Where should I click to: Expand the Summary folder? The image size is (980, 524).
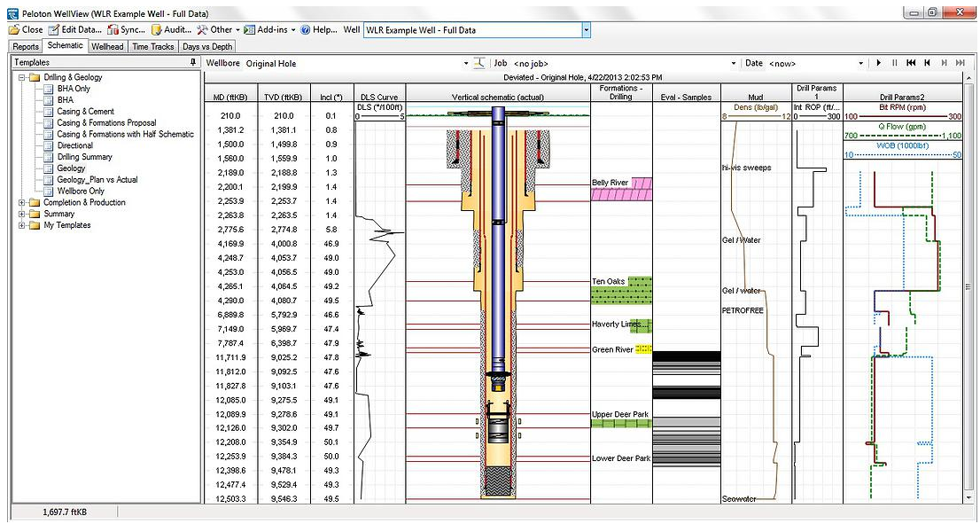(22, 214)
